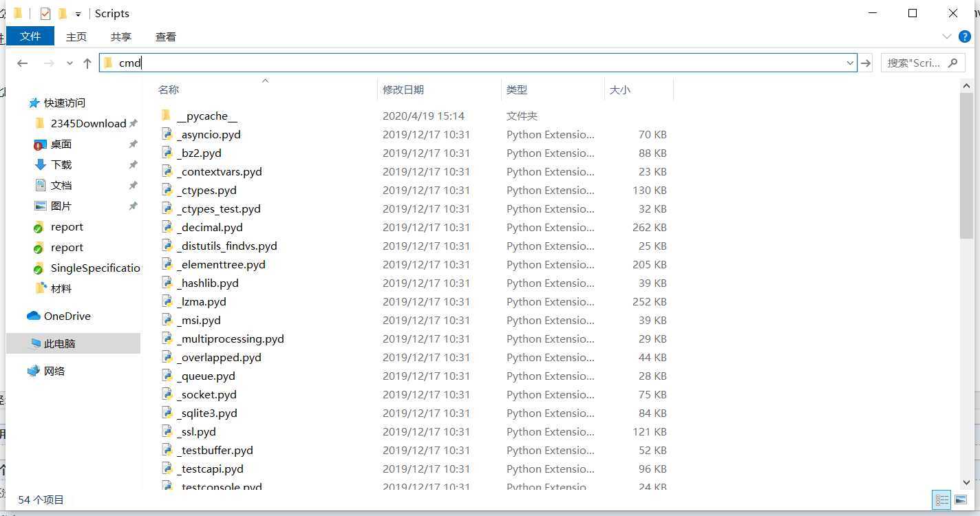Sort by the 类型 column header
The width and height of the screenshot is (980, 516).
pos(517,89)
